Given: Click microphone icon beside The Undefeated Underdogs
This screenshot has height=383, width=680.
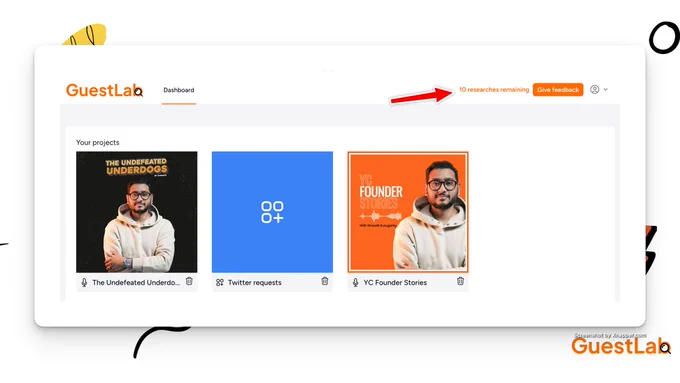Looking at the screenshot, I should pos(84,283).
